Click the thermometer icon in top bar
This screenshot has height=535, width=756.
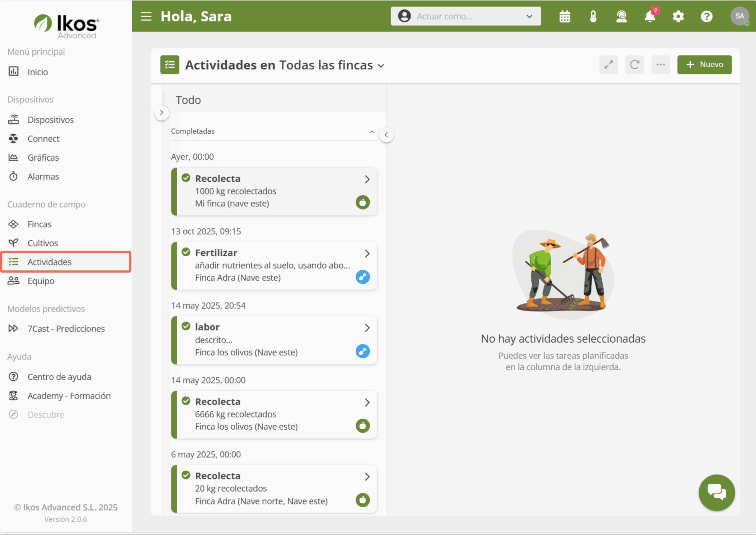coord(593,17)
